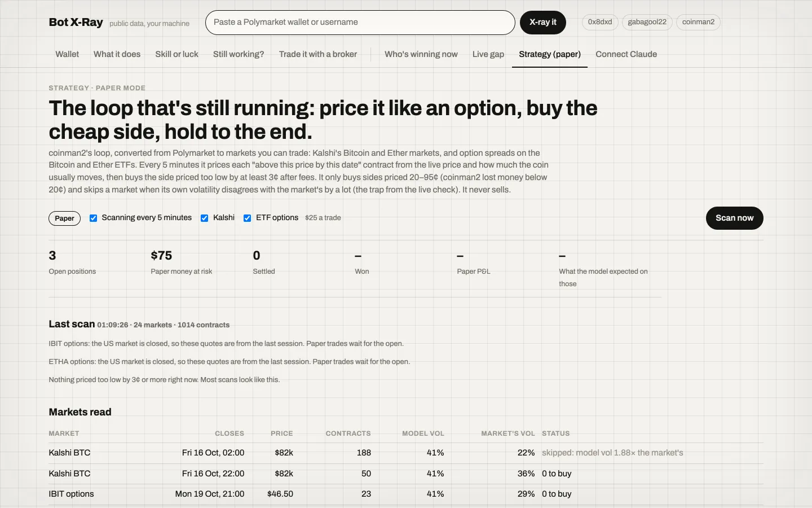The height and width of the screenshot is (508, 812).
Task: Click the Kalshi BTC row closing 22:00
Action: pos(406,474)
